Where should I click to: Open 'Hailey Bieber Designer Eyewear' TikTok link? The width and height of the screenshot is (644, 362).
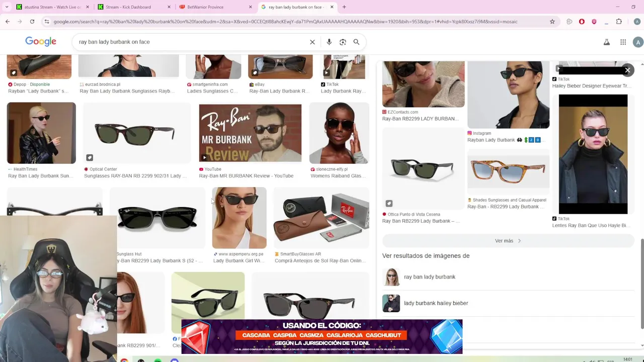[x=591, y=86]
